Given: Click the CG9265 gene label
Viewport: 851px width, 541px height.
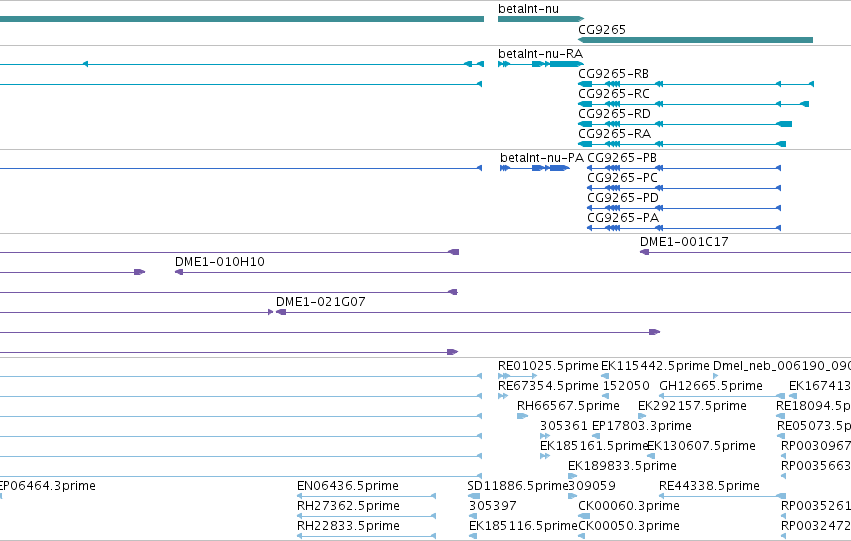Looking at the screenshot, I should 602,30.
